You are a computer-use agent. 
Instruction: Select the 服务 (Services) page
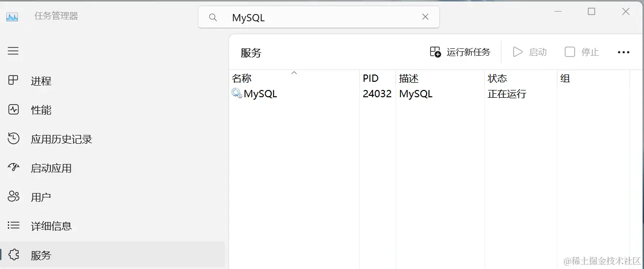tap(112, 254)
